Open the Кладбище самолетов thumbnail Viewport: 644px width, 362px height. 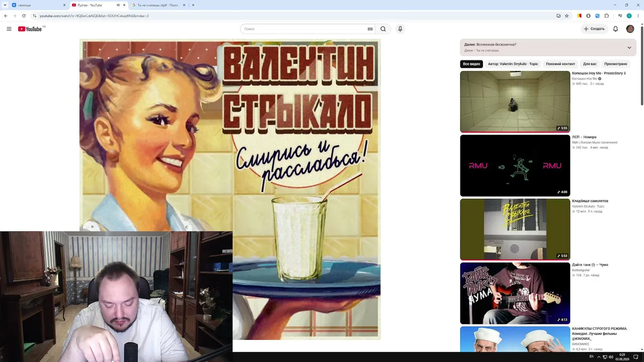[515, 229]
